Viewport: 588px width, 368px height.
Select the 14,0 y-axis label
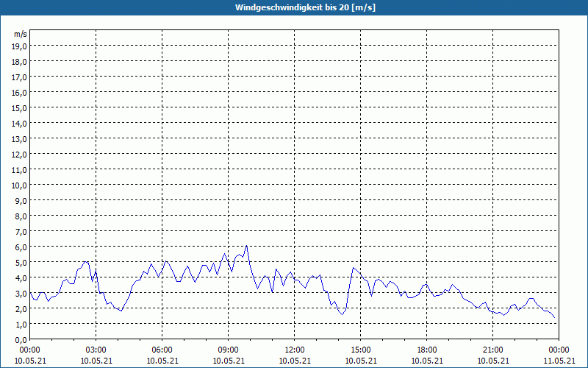click(20, 123)
